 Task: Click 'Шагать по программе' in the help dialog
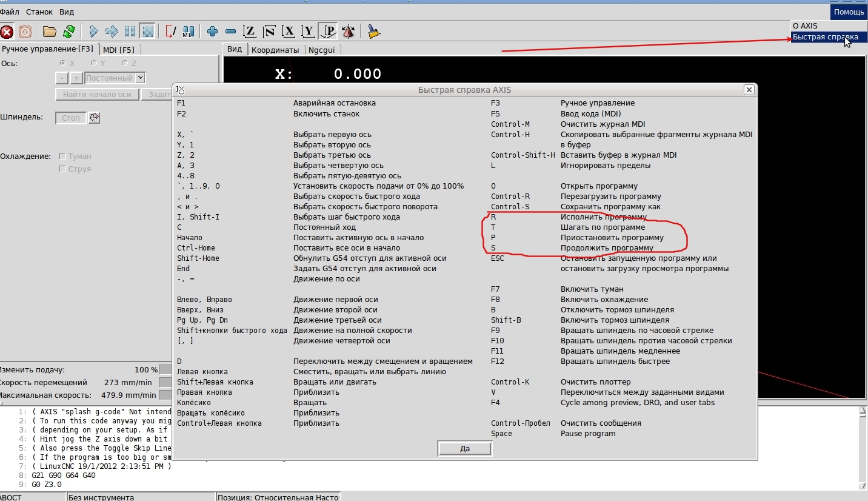click(x=603, y=227)
